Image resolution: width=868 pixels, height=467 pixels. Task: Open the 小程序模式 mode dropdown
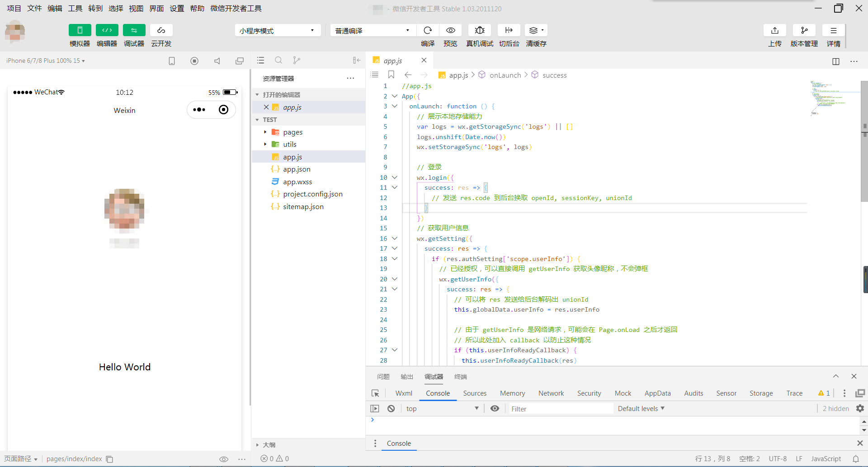[278, 30]
